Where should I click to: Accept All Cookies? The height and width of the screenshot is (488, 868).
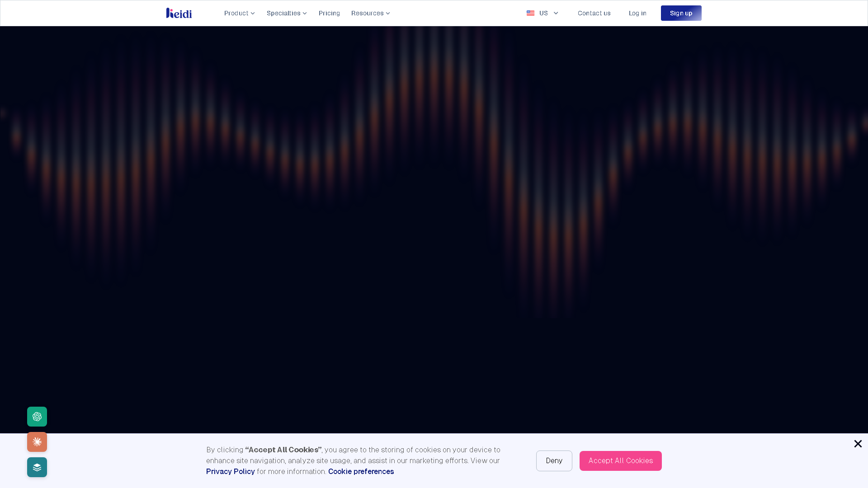click(x=620, y=460)
